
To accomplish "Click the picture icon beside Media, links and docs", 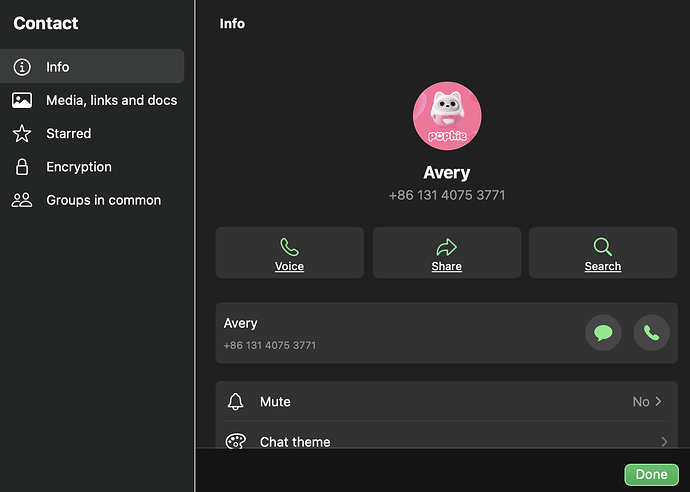I will [x=22, y=100].
